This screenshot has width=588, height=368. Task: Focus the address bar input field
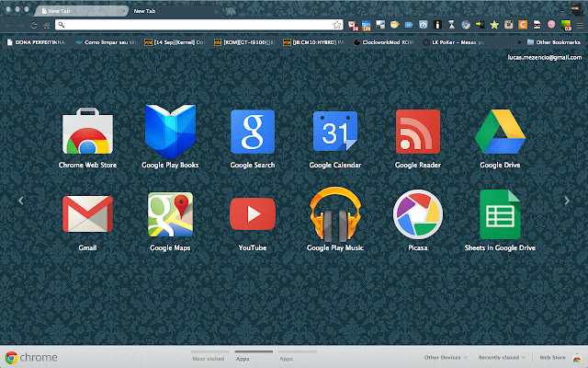pos(198,25)
